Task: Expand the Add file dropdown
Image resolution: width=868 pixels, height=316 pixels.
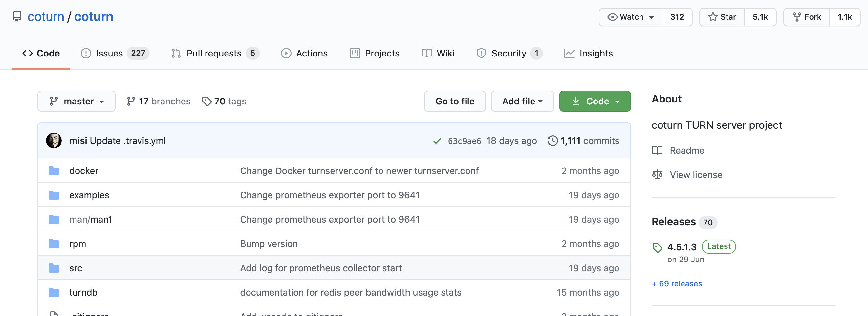Action: (522, 101)
